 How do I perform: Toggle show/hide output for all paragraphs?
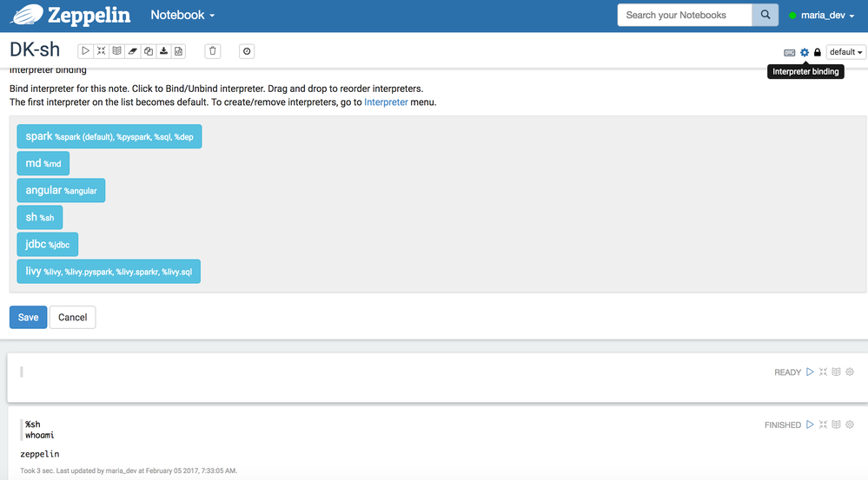[116, 51]
